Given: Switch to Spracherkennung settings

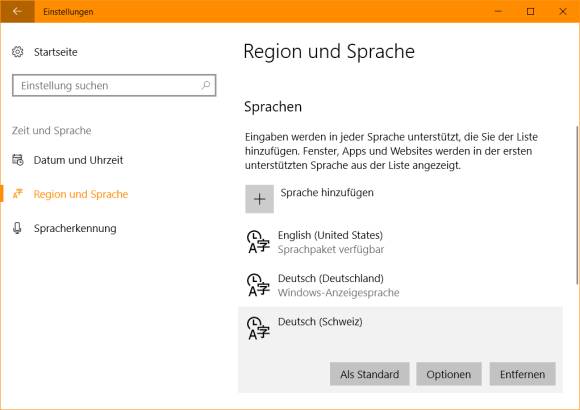Looking at the screenshot, I should point(75,228).
